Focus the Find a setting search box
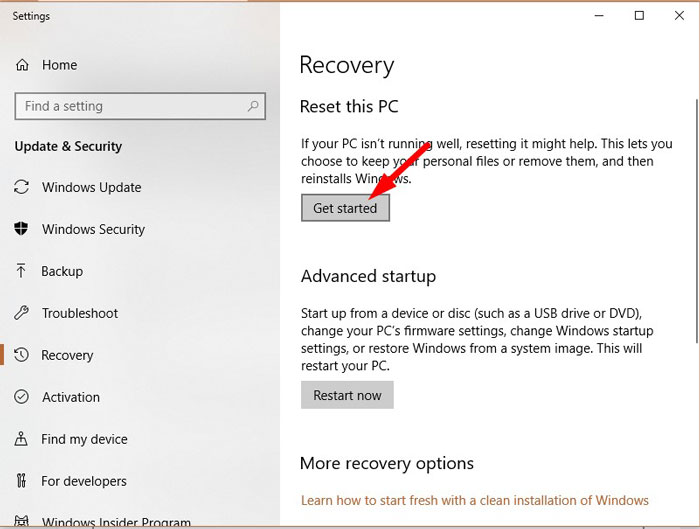This screenshot has width=700, height=529. tap(140, 106)
